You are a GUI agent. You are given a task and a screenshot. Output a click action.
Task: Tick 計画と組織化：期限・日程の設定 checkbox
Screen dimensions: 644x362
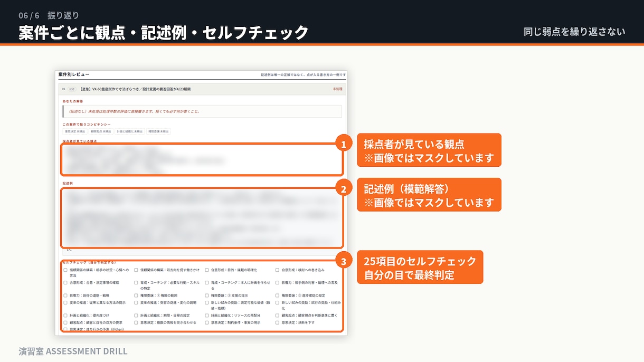click(136, 316)
